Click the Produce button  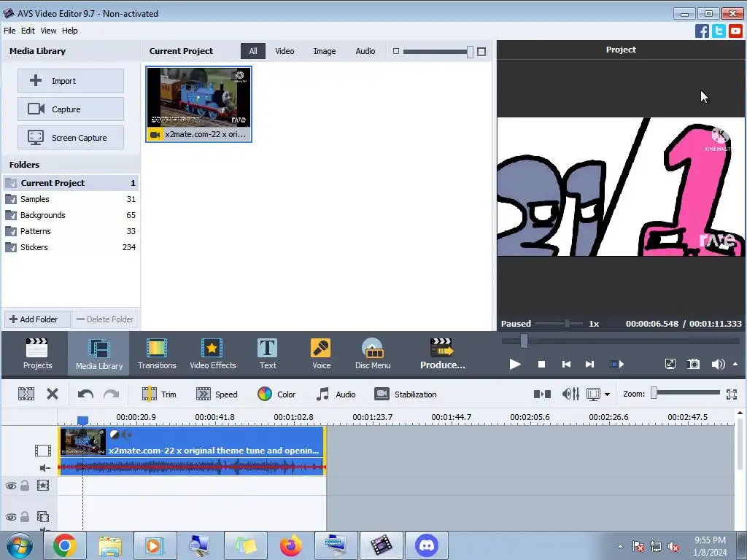pos(443,354)
